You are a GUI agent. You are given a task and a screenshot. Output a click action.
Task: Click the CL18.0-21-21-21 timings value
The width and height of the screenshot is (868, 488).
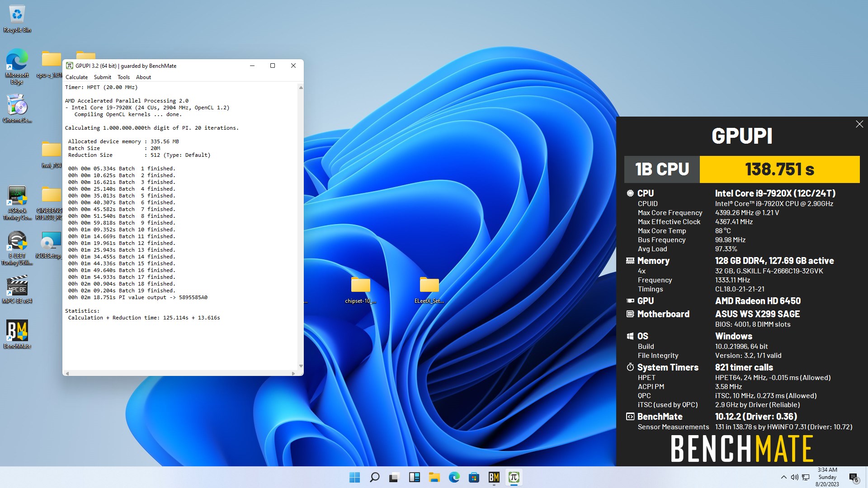740,289
